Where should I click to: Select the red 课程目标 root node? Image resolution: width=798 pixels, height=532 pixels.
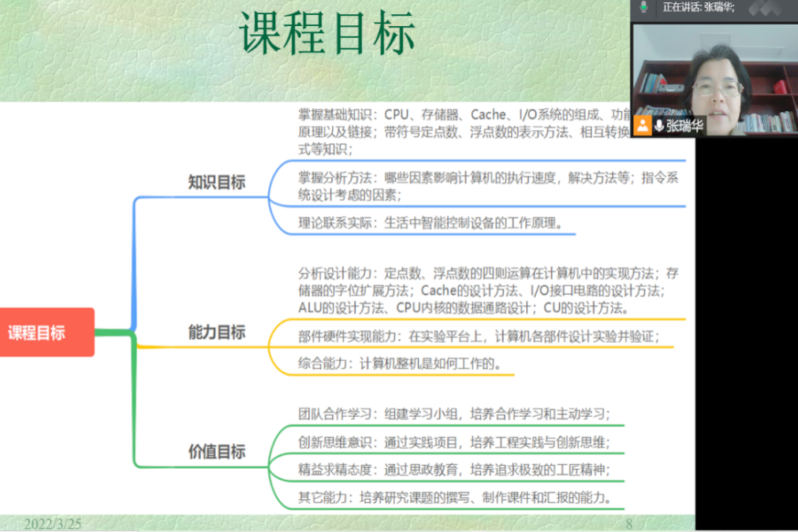pos(47,332)
